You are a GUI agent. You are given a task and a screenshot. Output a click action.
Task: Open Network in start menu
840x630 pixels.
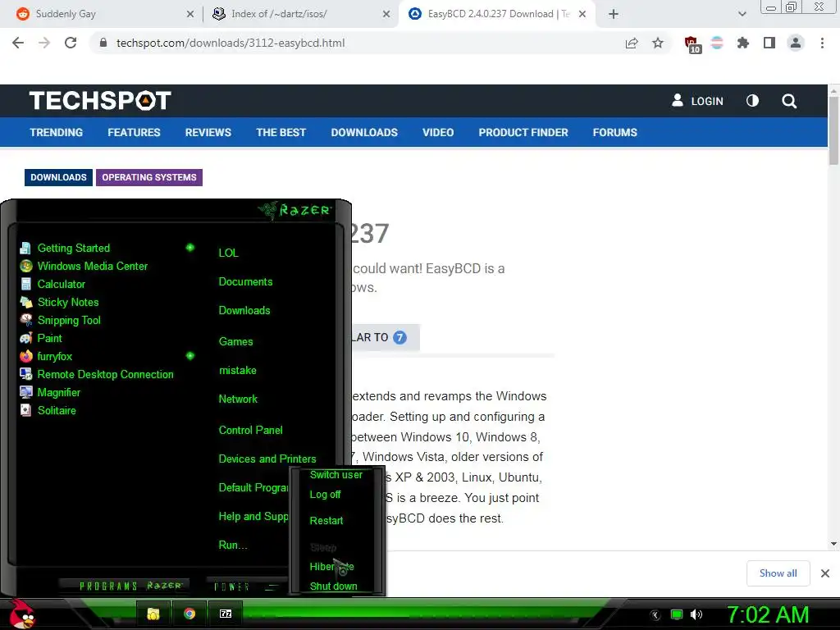point(238,399)
